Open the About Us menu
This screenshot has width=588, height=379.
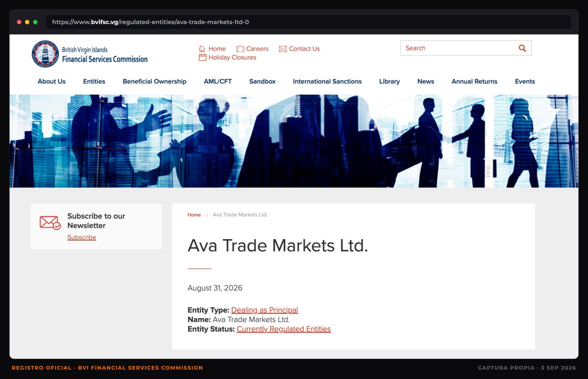(x=51, y=81)
